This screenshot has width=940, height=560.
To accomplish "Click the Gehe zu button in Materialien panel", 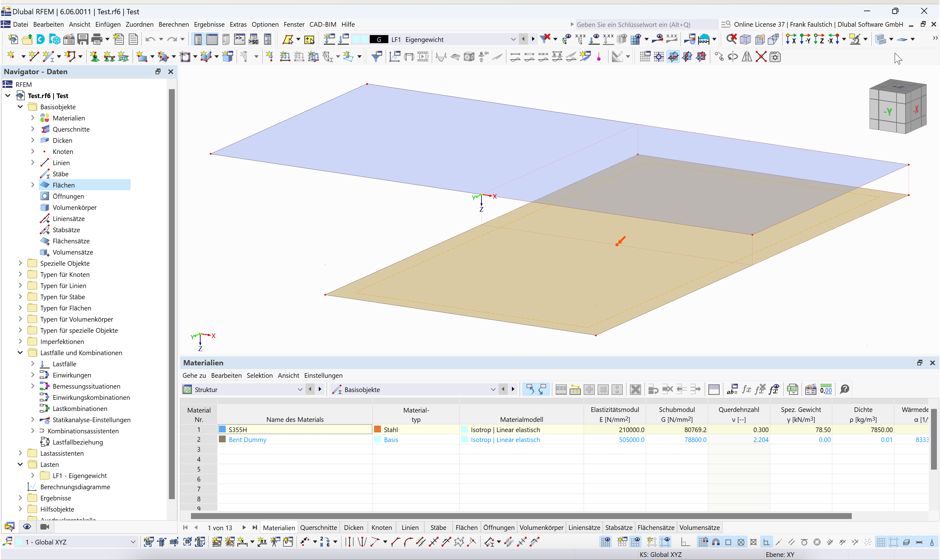I will coord(194,376).
